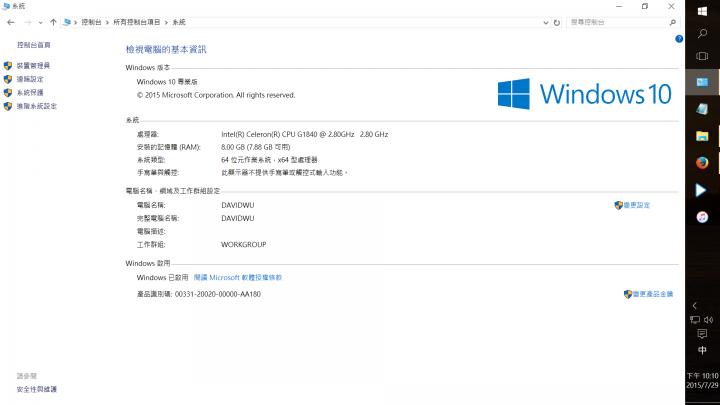Screen dimensions: 720x405
Task: Switch input method 中 indicator
Action: click(702, 350)
